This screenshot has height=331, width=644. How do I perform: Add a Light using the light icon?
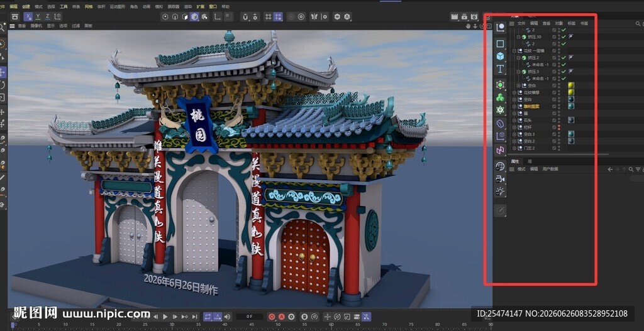500,192
